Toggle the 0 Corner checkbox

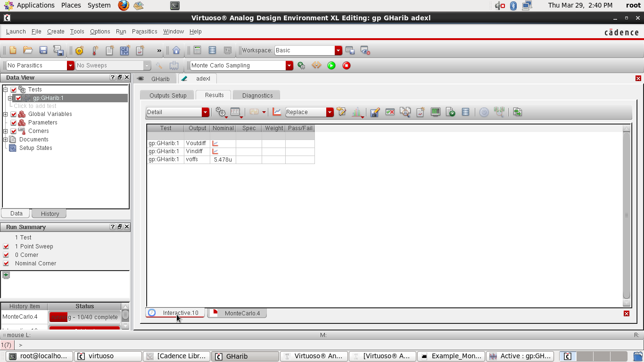click(x=6, y=255)
